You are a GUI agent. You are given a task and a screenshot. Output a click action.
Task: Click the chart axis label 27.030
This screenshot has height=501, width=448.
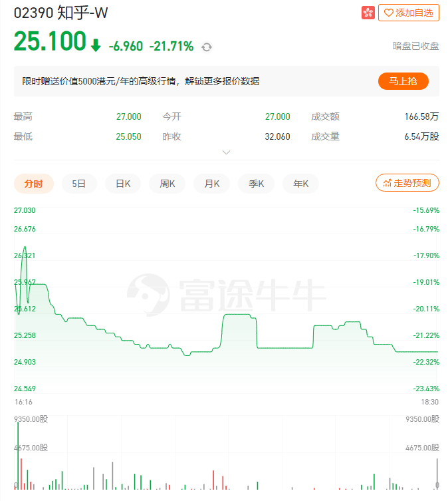click(25, 210)
